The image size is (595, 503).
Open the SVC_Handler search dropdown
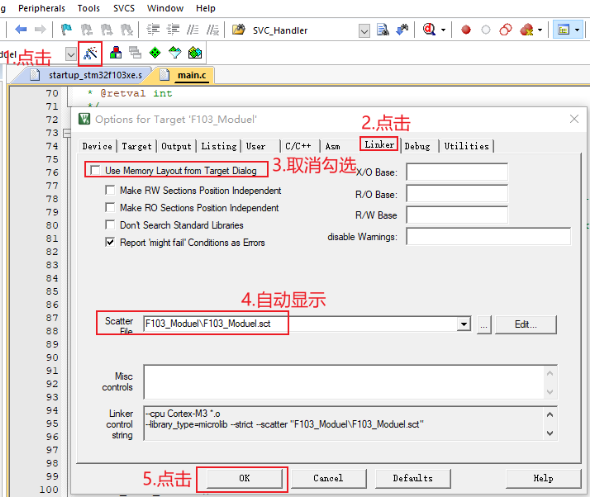pos(364,31)
